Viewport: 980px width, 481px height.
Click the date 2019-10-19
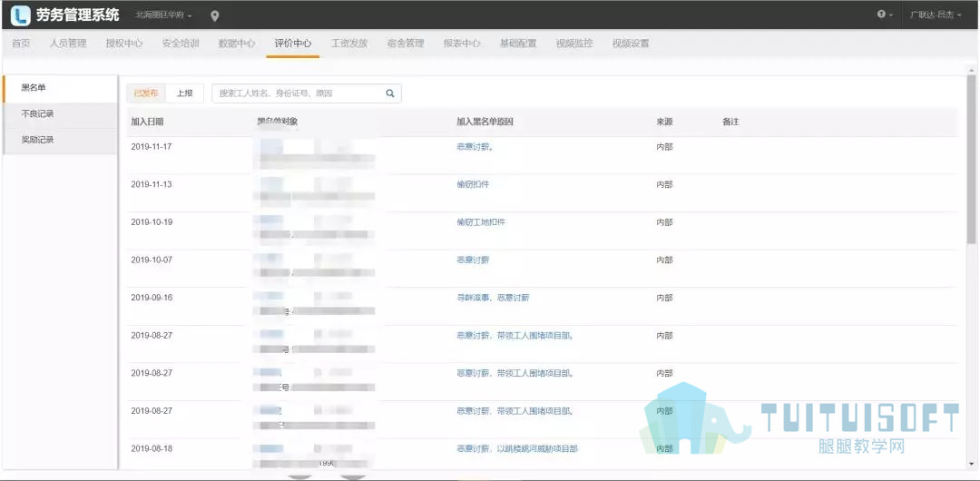click(x=152, y=222)
